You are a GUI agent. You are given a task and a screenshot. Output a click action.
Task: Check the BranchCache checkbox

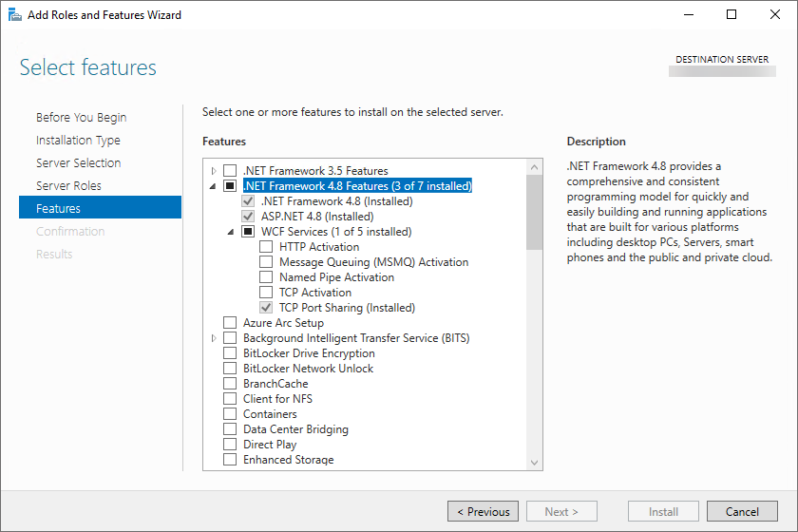[230, 384]
